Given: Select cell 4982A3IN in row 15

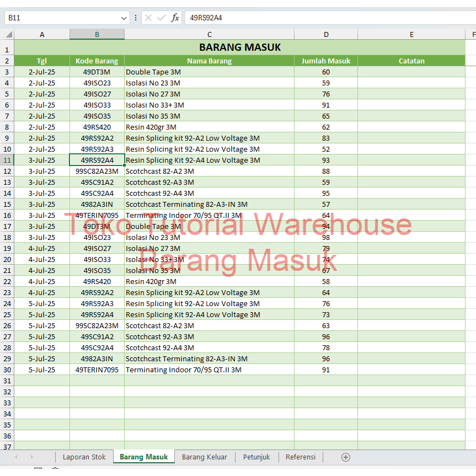Looking at the screenshot, I should coord(97,204).
